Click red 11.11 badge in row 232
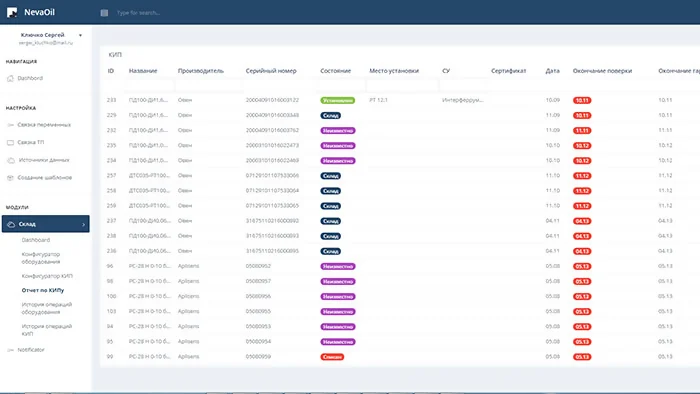Screen dimensions: 700x394 [582, 131]
